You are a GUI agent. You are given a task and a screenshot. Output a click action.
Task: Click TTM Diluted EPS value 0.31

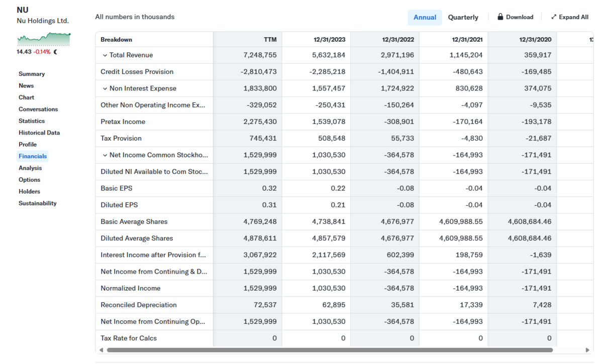pyautogui.click(x=269, y=205)
